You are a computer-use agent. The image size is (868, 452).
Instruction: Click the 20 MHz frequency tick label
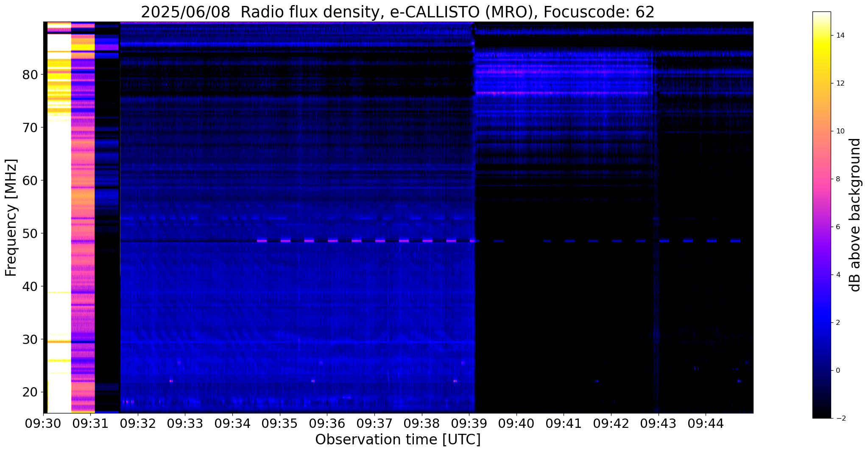[30, 392]
